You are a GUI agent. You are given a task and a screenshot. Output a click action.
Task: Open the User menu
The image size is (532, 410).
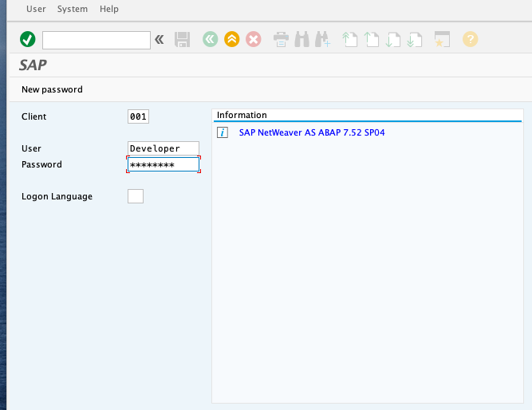coord(36,9)
